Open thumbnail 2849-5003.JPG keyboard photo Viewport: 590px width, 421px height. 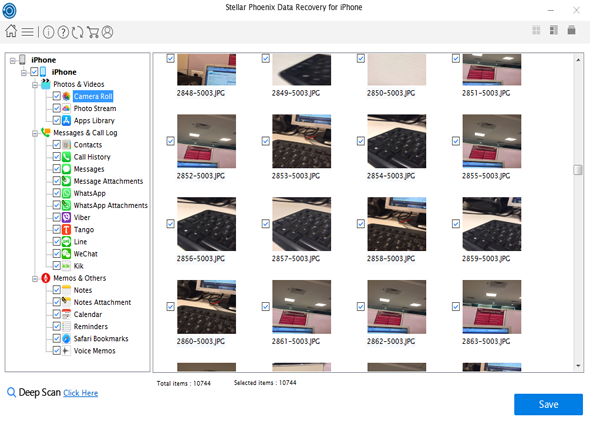pos(301,69)
